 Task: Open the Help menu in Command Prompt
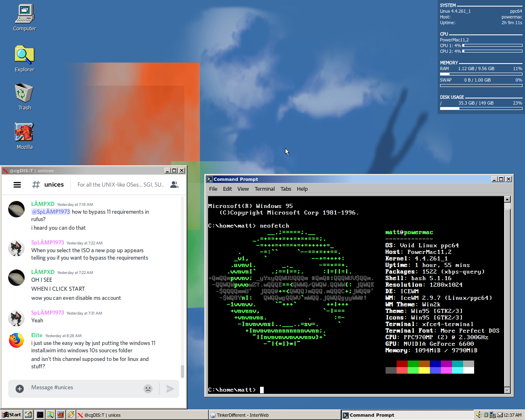pyautogui.click(x=302, y=189)
